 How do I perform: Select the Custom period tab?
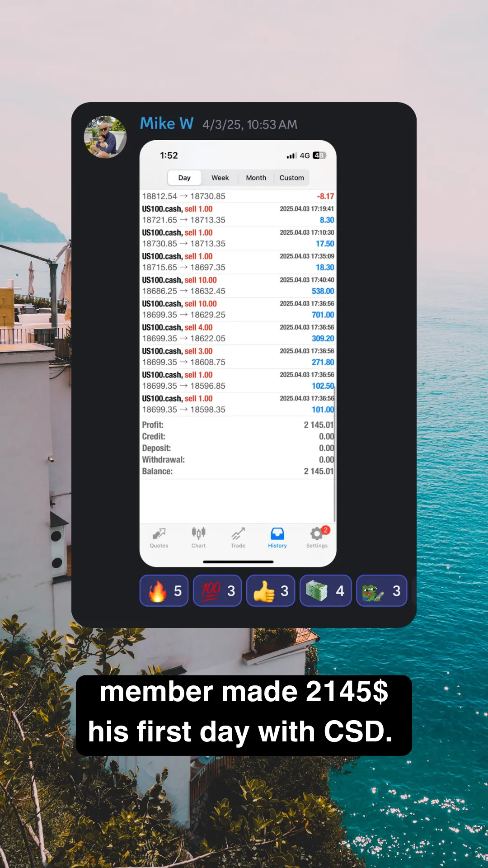pyautogui.click(x=291, y=178)
